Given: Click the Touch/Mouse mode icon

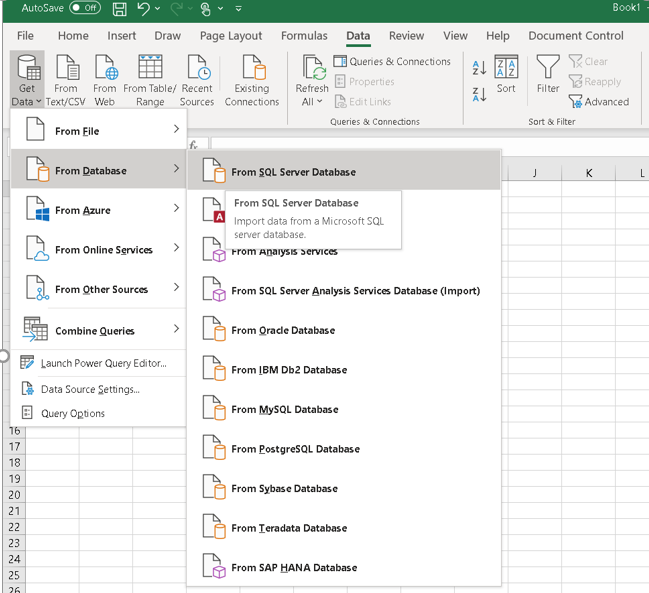Looking at the screenshot, I should [x=206, y=9].
